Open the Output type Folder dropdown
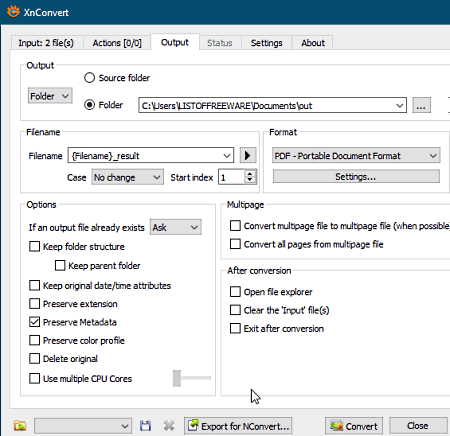Screen dimensions: 450x436 pos(50,96)
